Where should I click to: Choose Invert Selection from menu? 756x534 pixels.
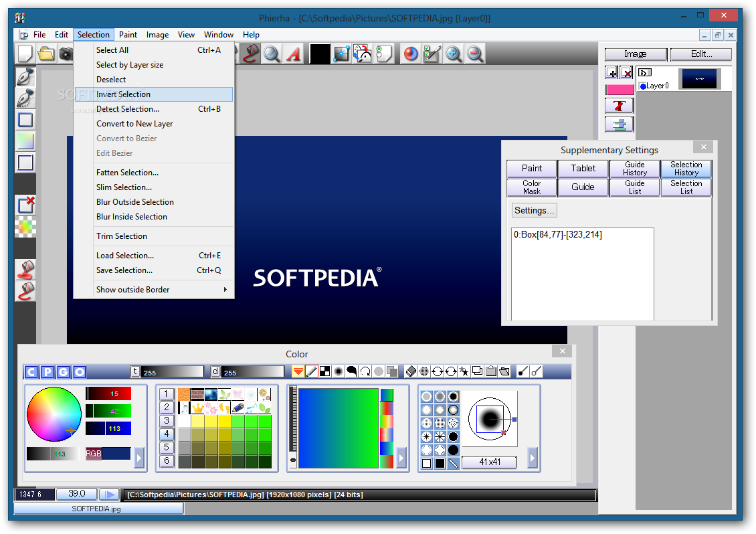point(153,94)
